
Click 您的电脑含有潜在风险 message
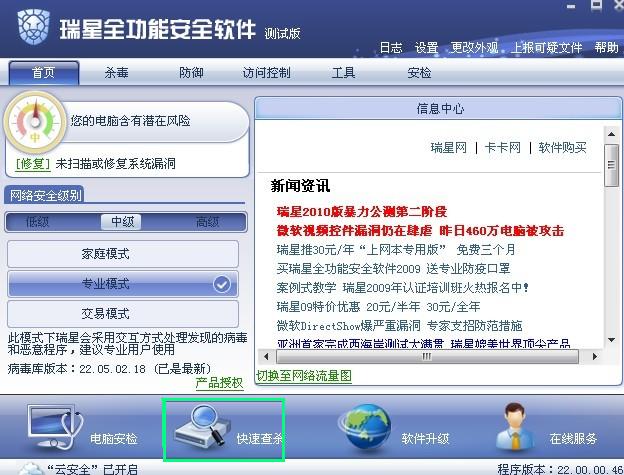[x=130, y=121]
